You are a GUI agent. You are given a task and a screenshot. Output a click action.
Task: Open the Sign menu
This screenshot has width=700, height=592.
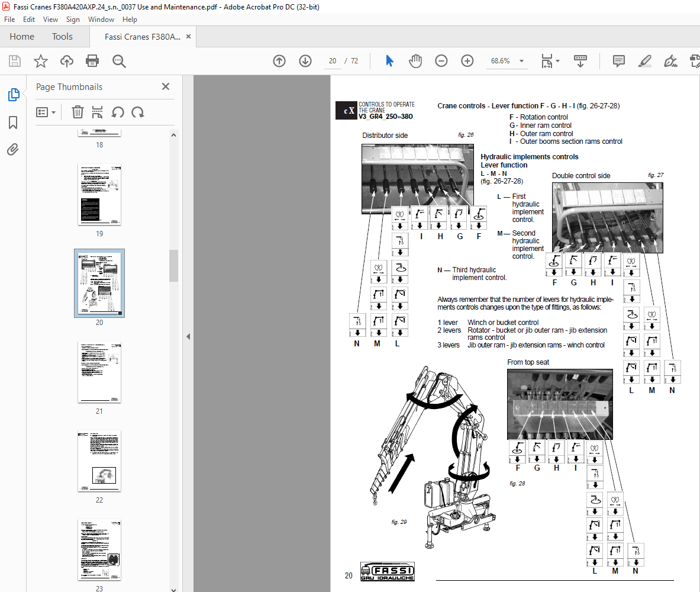tap(73, 19)
